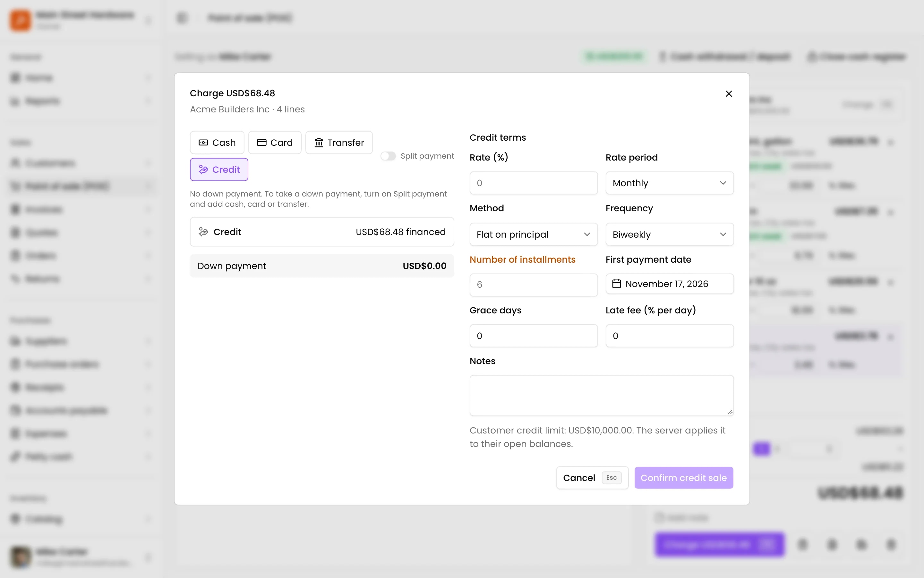The width and height of the screenshot is (924, 578).
Task: Click Confirm credit sale button
Action: tap(683, 478)
